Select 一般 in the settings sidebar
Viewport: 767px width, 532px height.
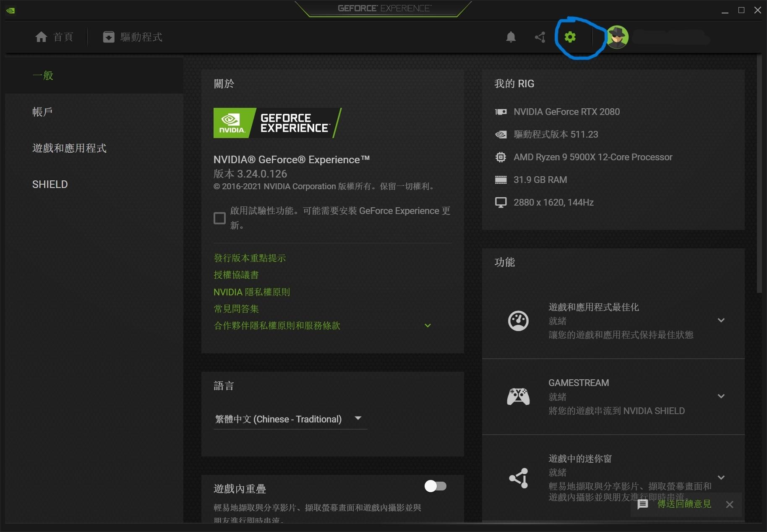coord(94,76)
